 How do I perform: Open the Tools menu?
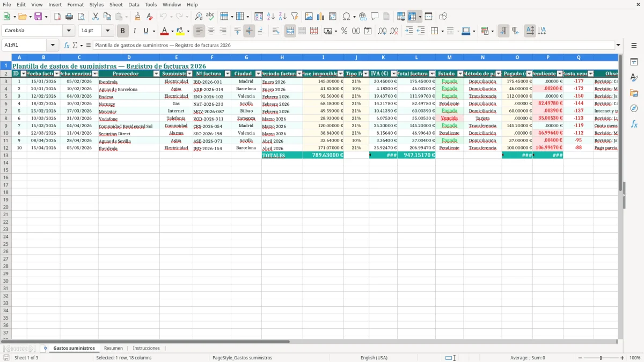pyautogui.click(x=151, y=4)
